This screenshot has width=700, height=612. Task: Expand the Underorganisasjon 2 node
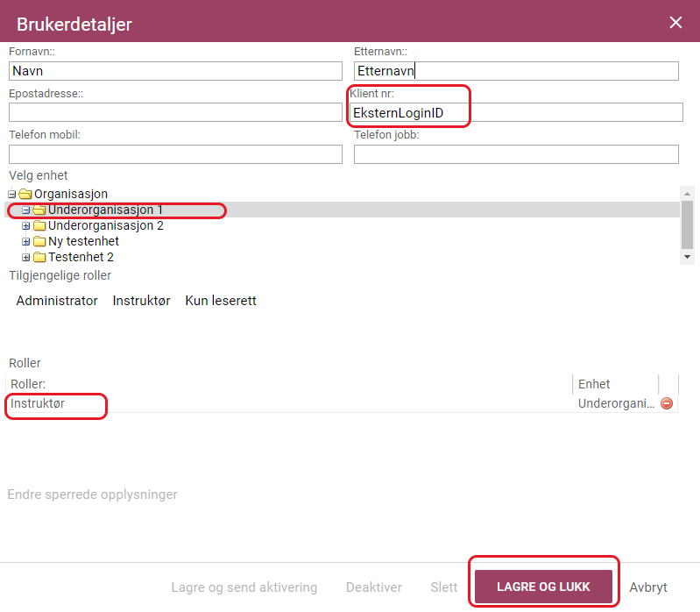tap(26, 225)
